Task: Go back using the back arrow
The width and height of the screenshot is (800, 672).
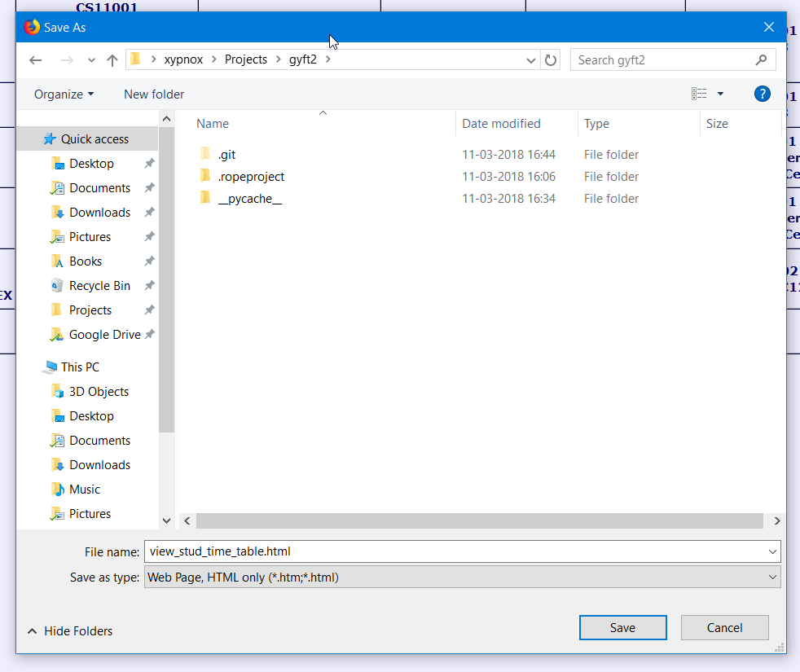Action: (x=35, y=60)
